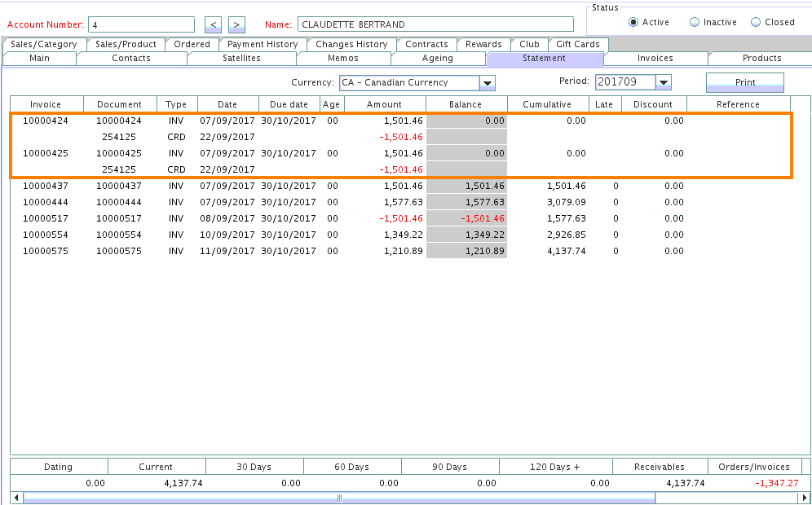Open the Currency dropdown arrow
The width and height of the screenshot is (812, 505).
(488, 82)
